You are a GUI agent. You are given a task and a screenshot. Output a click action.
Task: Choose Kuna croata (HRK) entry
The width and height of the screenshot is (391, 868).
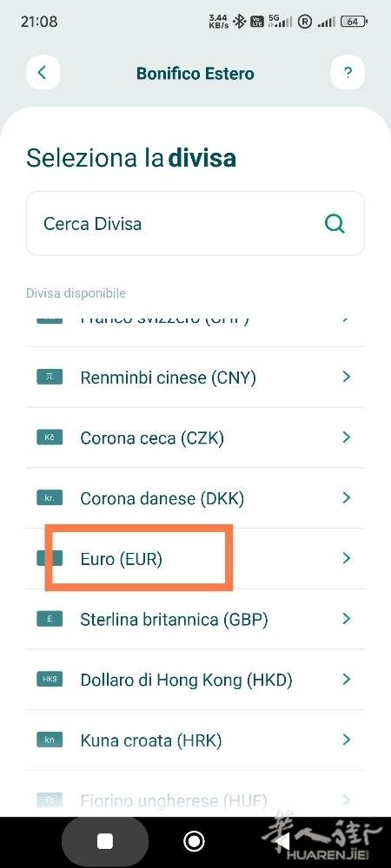(195, 740)
